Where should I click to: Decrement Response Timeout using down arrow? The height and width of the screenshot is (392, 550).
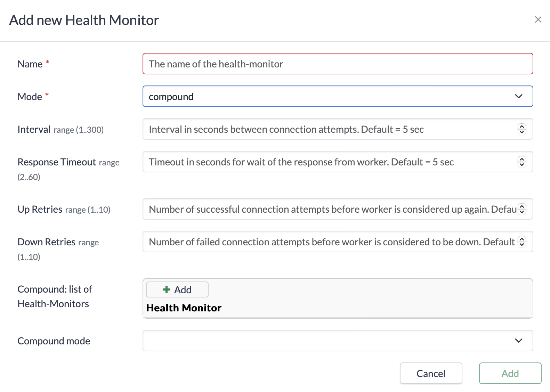[521, 165]
